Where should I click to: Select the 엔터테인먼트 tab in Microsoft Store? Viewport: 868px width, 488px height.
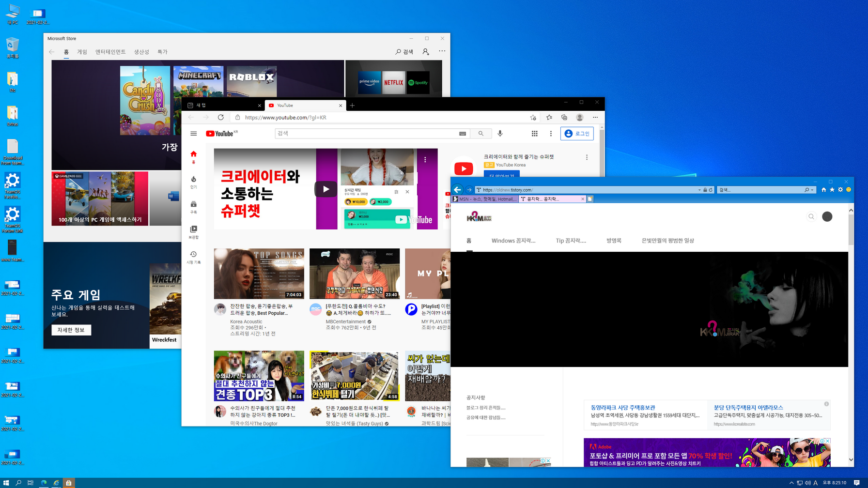[x=110, y=52]
